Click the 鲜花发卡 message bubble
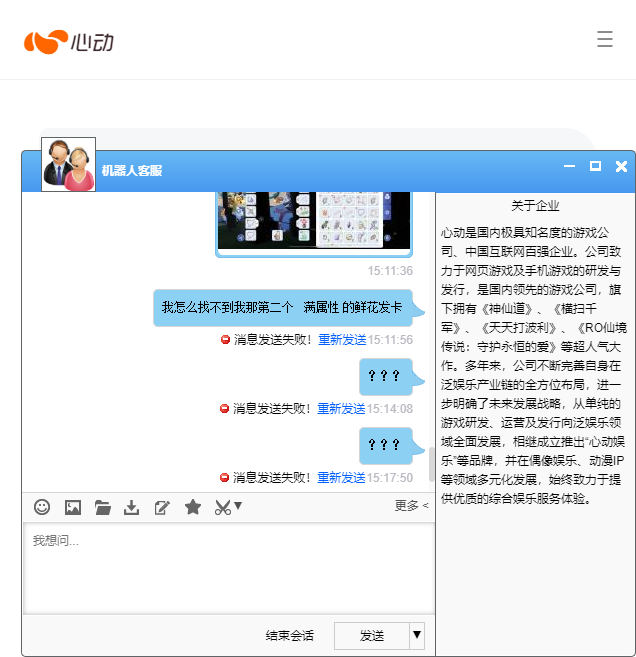The width and height of the screenshot is (636, 657). (x=283, y=308)
